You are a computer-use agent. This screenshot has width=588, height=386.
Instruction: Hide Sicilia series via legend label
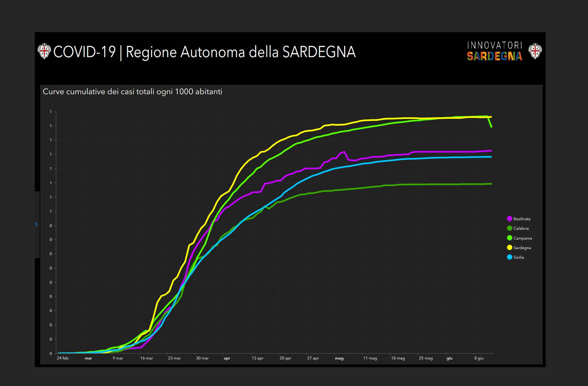click(x=518, y=257)
